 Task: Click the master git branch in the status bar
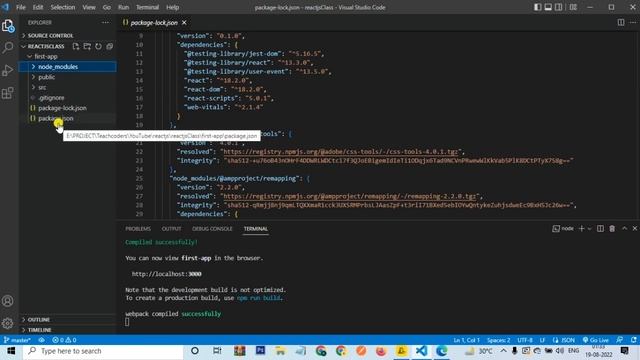[x=17, y=340]
